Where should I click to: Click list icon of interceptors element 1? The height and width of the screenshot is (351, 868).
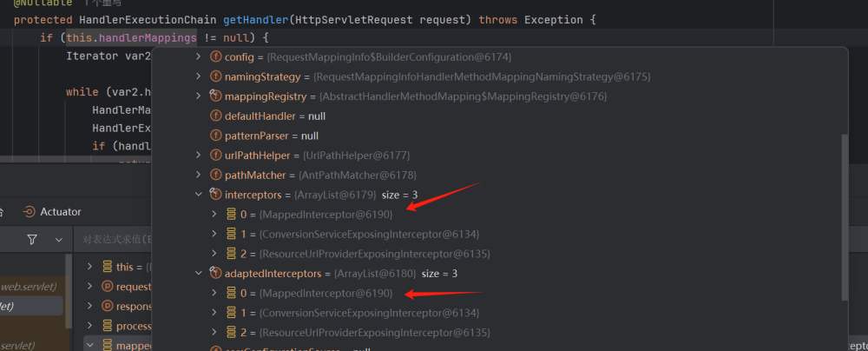tap(232, 234)
